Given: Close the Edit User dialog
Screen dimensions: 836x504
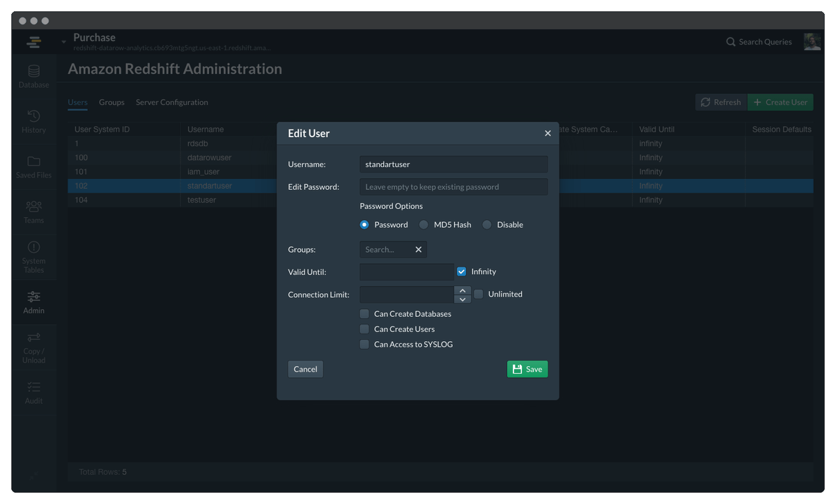Looking at the screenshot, I should tap(548, 133).
